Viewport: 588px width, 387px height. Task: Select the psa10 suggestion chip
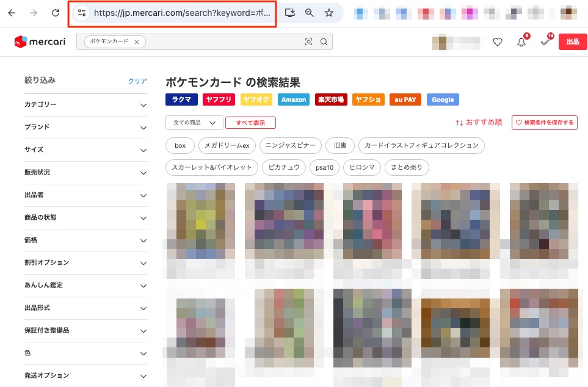coord(324,167)
